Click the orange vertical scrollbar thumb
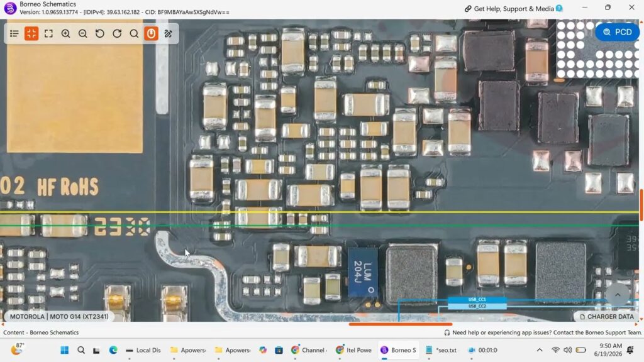Image resolution: width=644 pixels, height=362 pixels. (x=641, y=206)
